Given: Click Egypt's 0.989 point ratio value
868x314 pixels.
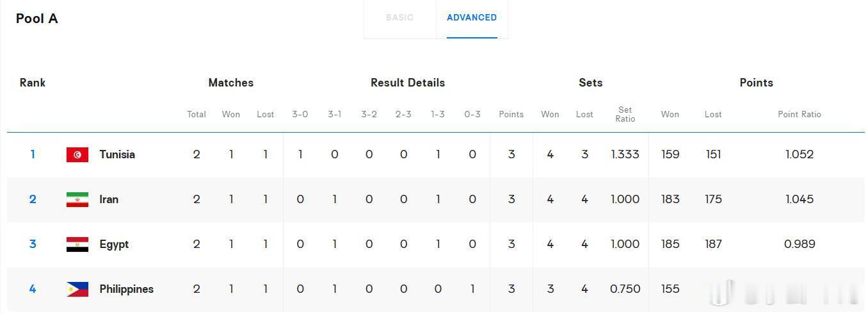Looking at the screenshot, I should coord(800,244).
